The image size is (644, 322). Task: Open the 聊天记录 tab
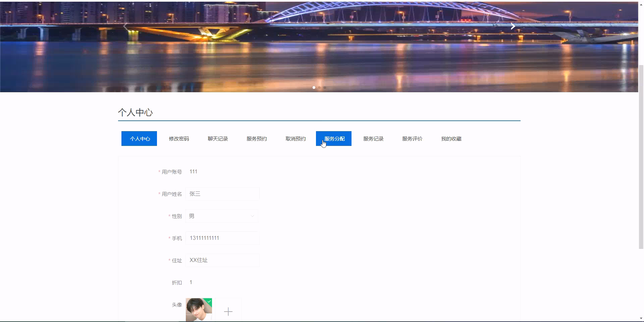click(x=218, y=139)
